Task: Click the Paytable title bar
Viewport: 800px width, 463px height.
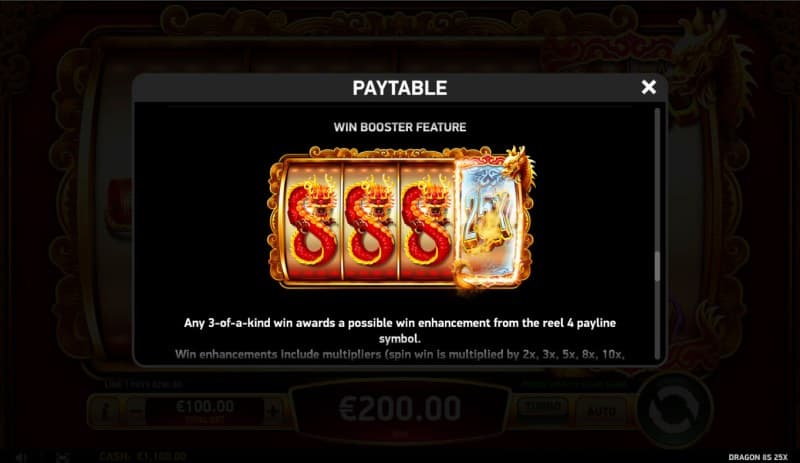Action: tap(400, 88)
